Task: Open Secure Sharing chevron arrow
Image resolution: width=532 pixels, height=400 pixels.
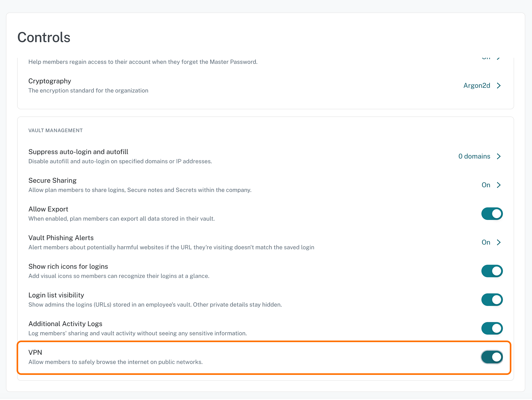Action: pos(499,185)
